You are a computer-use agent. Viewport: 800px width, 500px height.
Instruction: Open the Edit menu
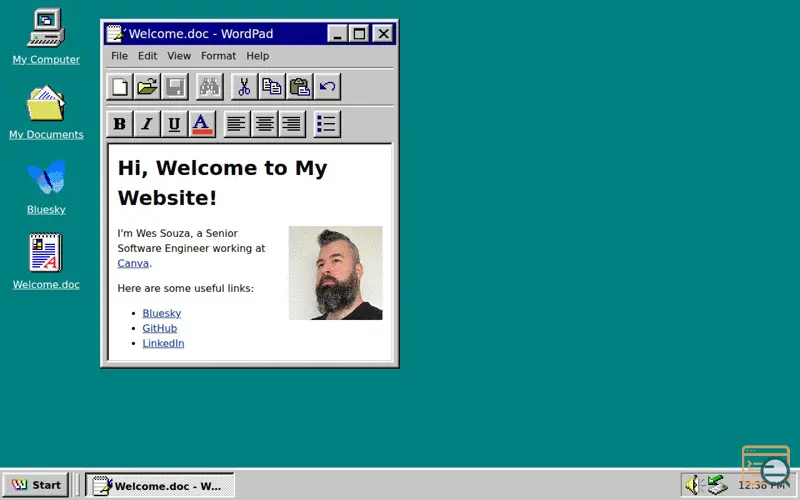click(x=147, y=56)
